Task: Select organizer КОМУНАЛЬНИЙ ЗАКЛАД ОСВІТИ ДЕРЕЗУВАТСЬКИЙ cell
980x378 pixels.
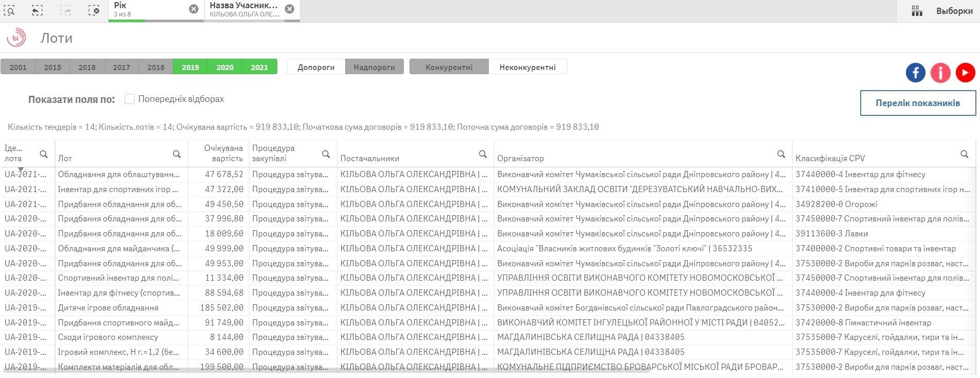Action: click(x=643, y=189)
